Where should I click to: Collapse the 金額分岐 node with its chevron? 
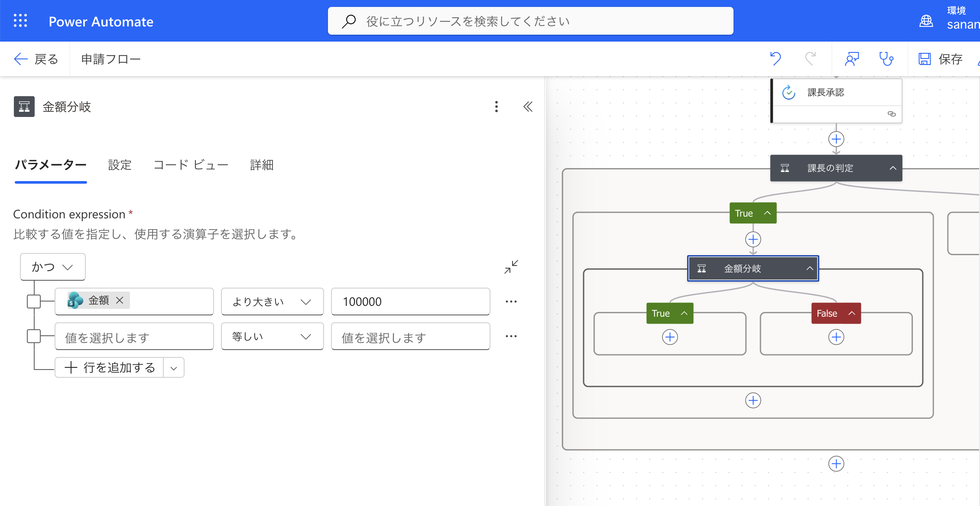[x=809, y=269]
